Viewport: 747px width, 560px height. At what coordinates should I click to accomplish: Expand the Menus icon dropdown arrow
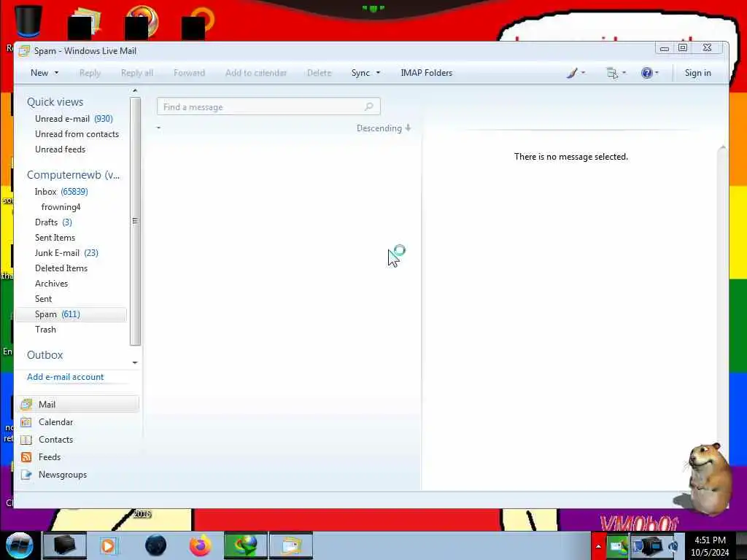coord(624,73)
